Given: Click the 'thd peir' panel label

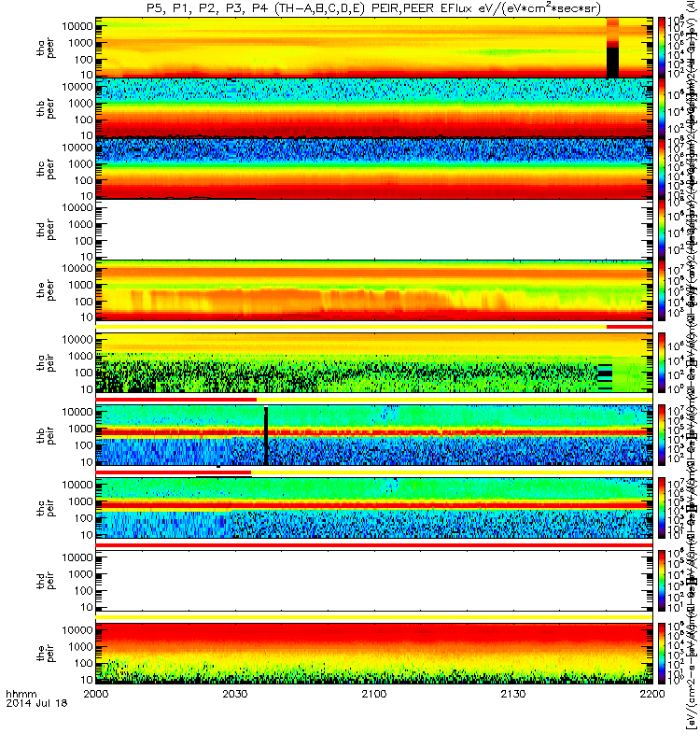Looking at the screenshot, I should point(45,581).
